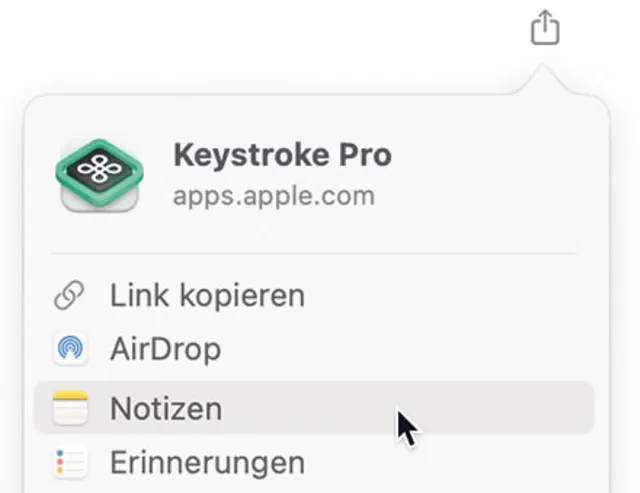The height and width of the screenshot is (493, 640).
Task: Click blank space right of Erinnerungen label
Action: [x=450, y=463]
